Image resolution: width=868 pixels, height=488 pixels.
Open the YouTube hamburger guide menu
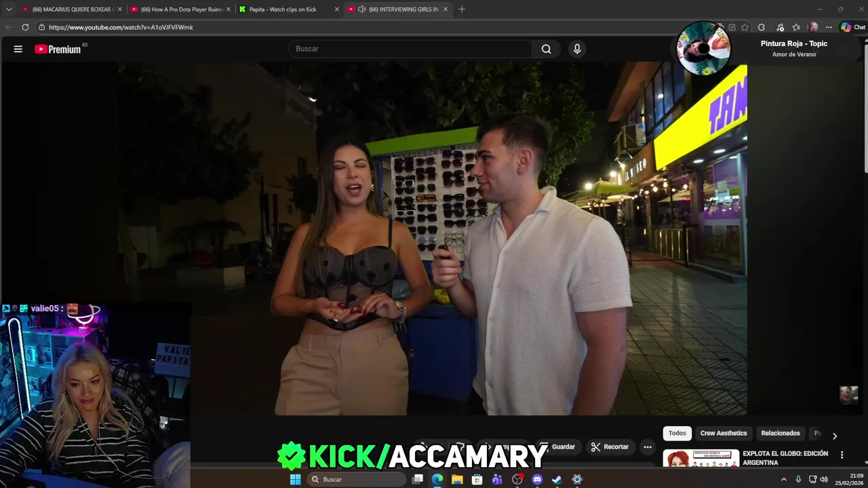tap(18, 49)
